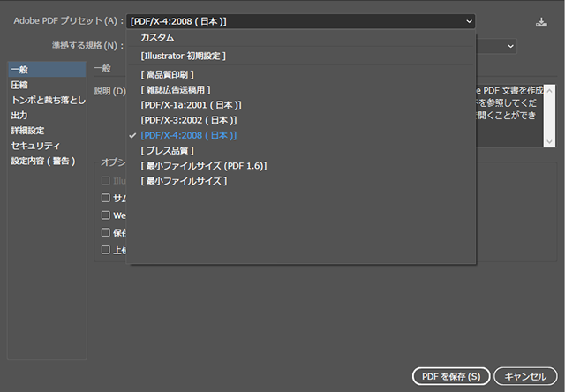Screen dimensions: 565x392
Task: Click description scrollbar up arrow
Action: tap(549, 91)
